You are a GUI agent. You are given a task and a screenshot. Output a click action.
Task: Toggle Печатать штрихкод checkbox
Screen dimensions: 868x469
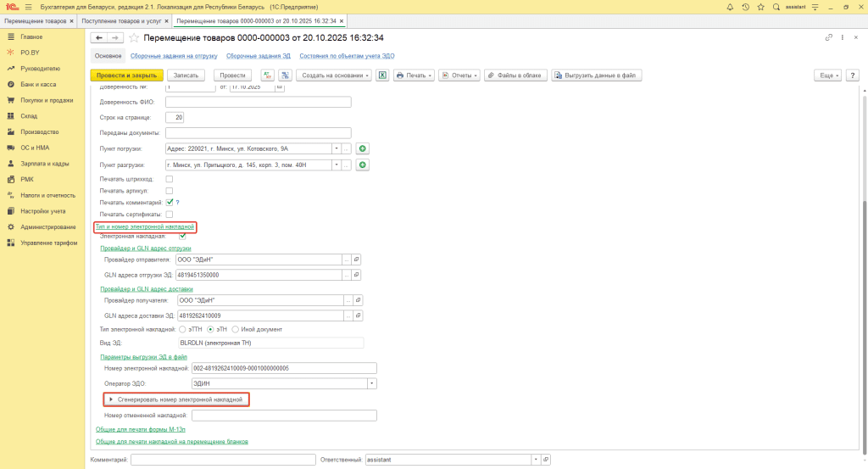pyautogui.click(x=170, y=179)
